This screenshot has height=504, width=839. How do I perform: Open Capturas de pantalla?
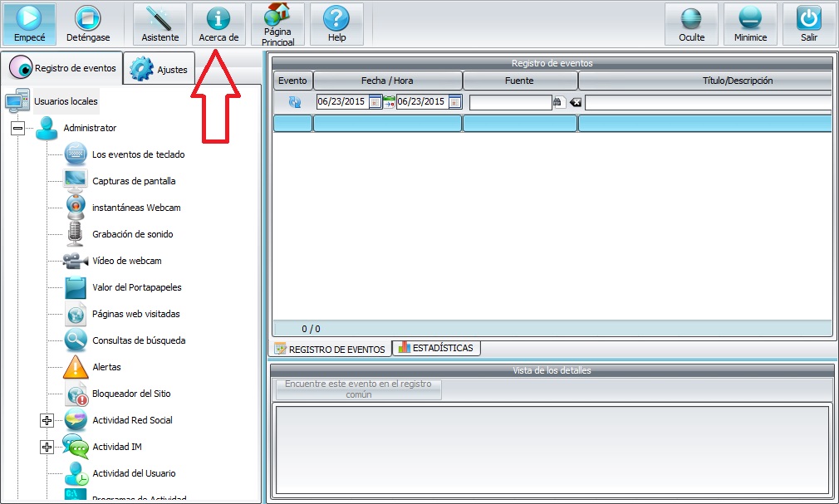[134, 181]
